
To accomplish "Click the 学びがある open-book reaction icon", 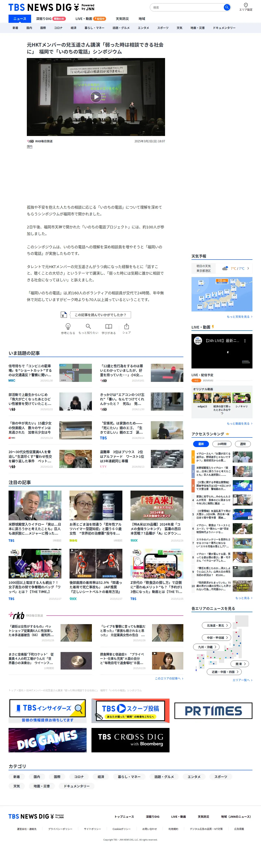I will pos(109,326).
